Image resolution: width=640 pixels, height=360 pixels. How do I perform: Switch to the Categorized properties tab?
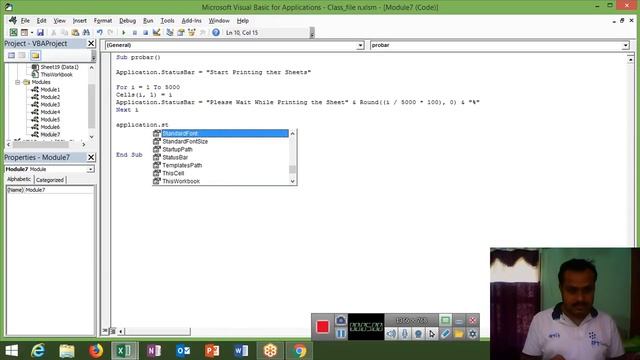[x=50, y=180]
